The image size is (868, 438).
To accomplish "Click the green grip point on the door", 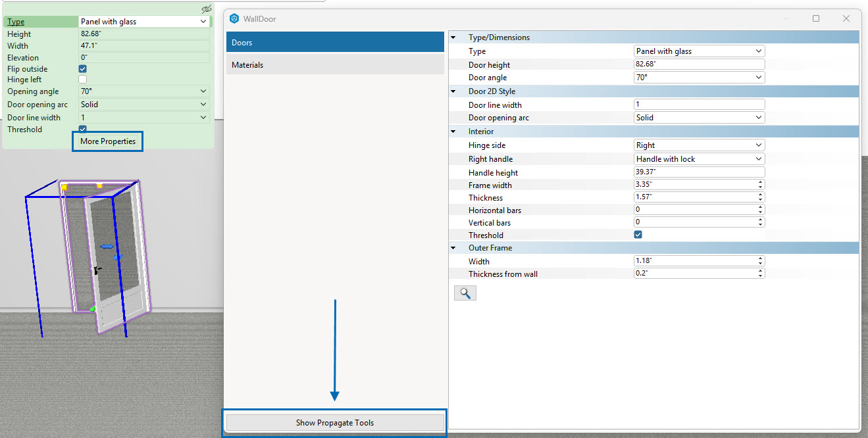I will point(93,308).
